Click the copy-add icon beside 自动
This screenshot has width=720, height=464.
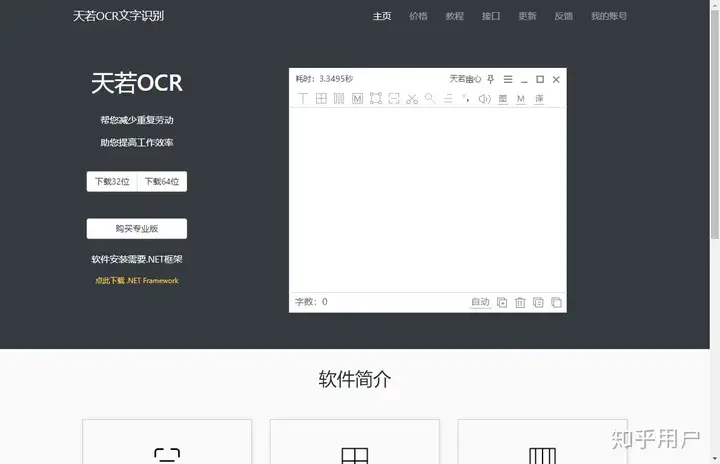502,302
